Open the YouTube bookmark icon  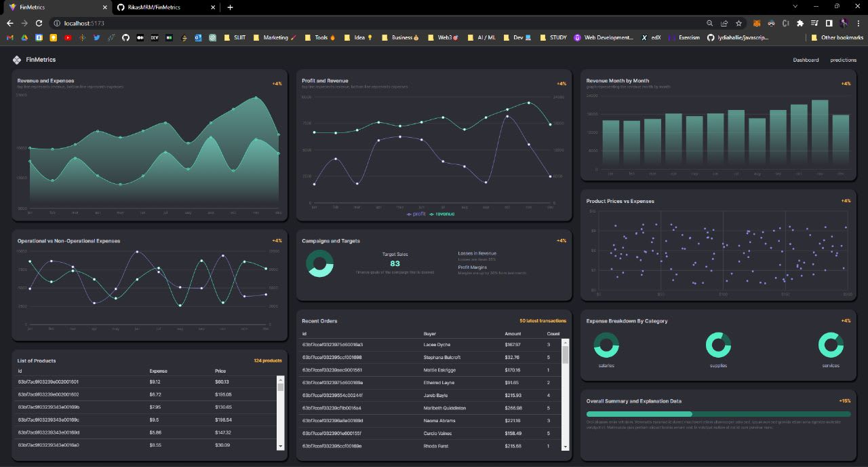click(x=68, y=37)
